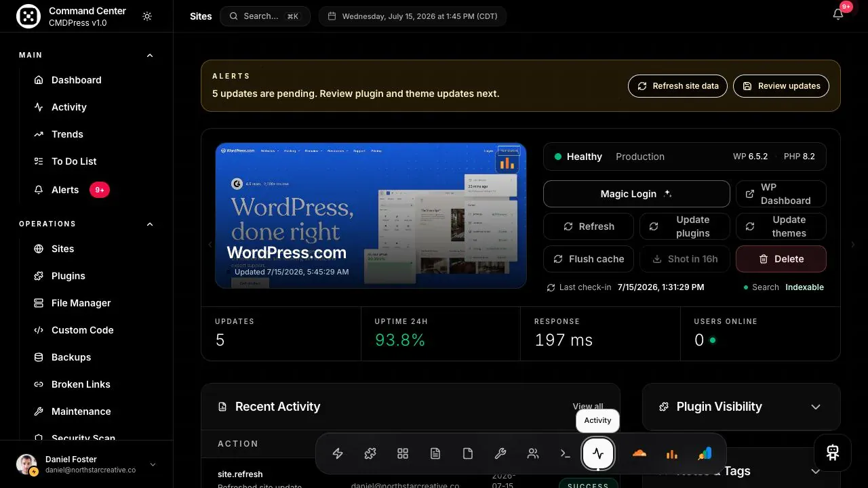
Task: Click Magic Login button
Action: click(636, 194)
